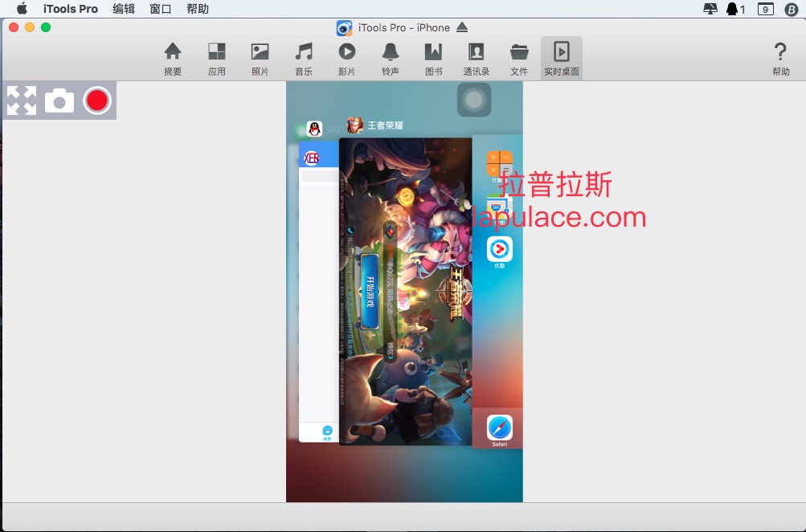Click the yellow minimize window button
Screen dimensions: 806x532
click(30, 27)
